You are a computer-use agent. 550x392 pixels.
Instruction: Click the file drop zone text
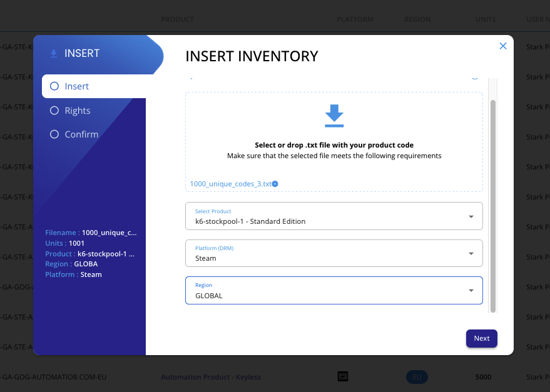334,151
